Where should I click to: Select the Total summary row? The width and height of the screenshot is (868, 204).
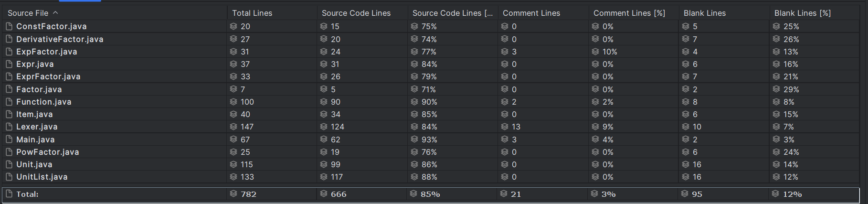click(x=431, y=194)
